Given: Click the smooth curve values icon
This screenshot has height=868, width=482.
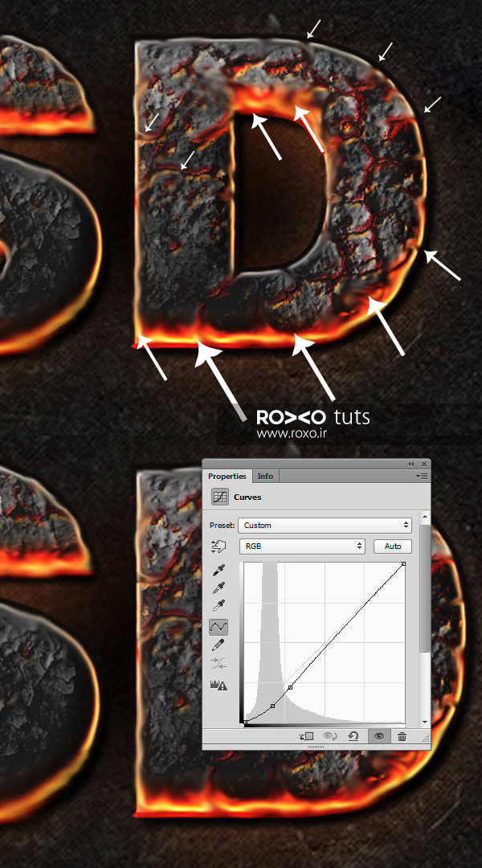Looking at the screenshot, I should click(x=219, y=664).
